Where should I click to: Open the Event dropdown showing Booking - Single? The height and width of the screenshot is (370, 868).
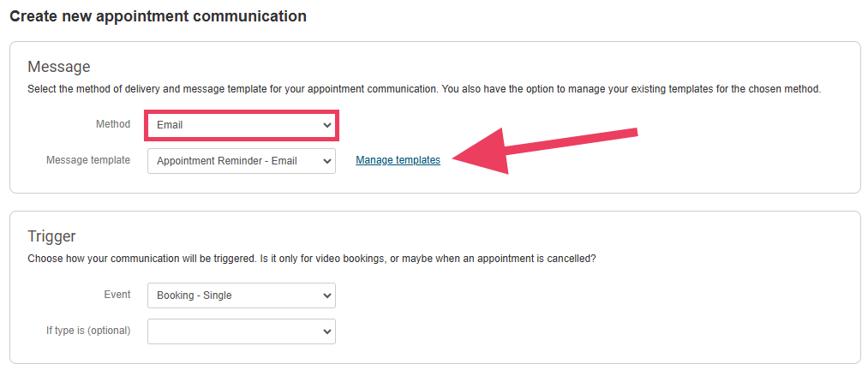pos(231,295)
